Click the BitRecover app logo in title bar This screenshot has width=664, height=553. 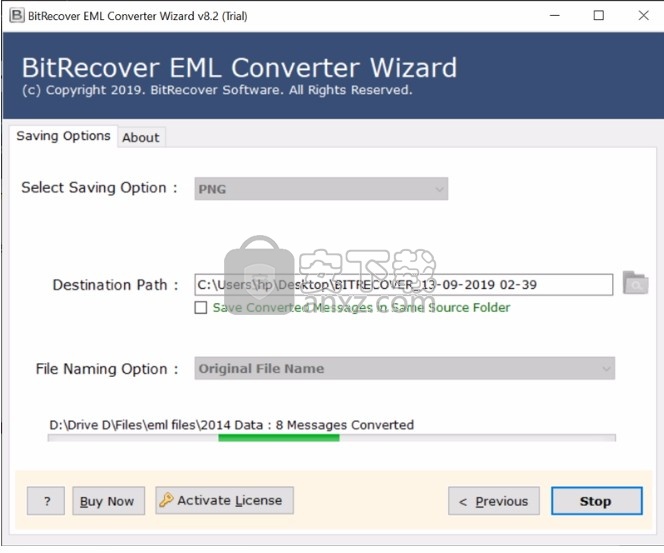[x=17, y=16]
